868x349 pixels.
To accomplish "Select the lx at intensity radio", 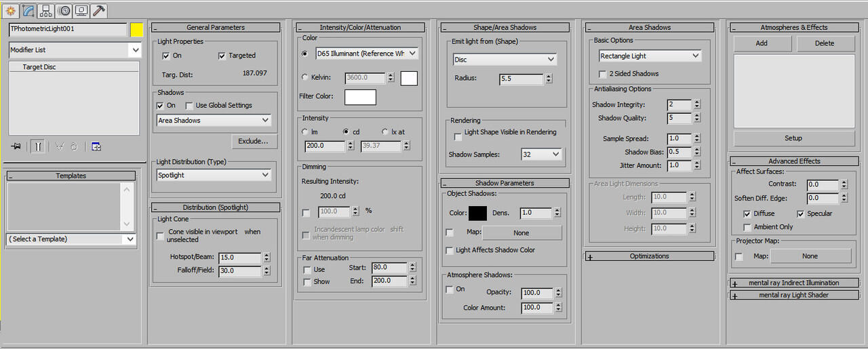I will [x=385, y=131].
